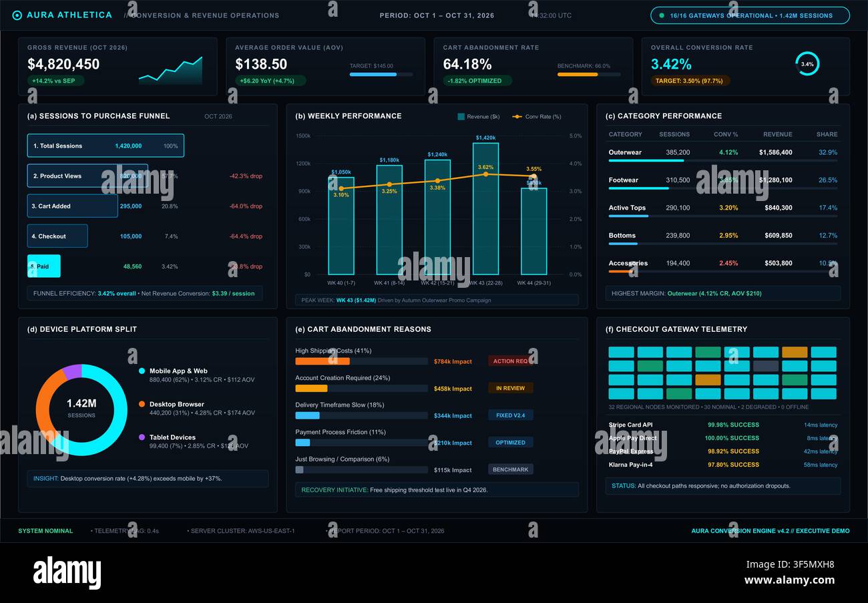Click the SERVER CLUSTER: AWS-US-EAST-1 footer entry
The height and width of the screenshot is (603, 868).
[241, 531]
